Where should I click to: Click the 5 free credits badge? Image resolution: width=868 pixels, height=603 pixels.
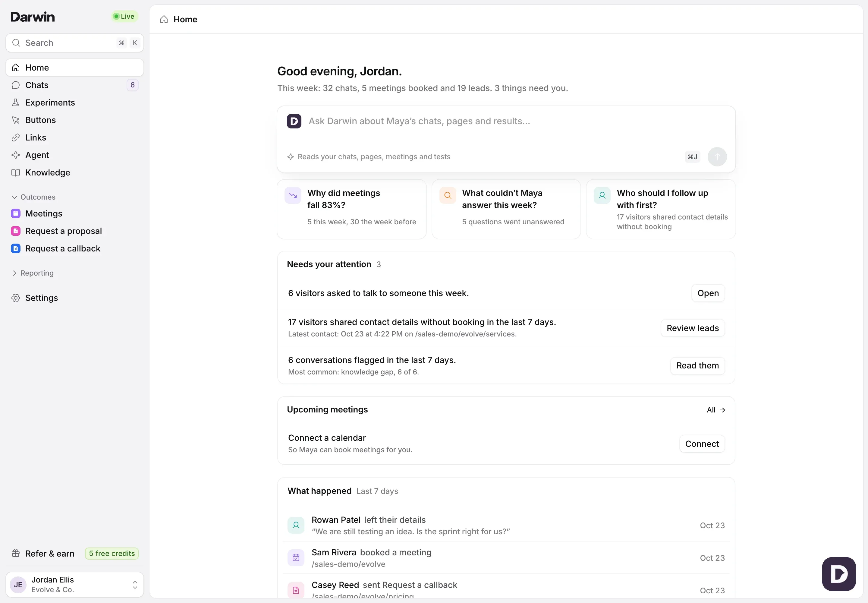[112, 554]
